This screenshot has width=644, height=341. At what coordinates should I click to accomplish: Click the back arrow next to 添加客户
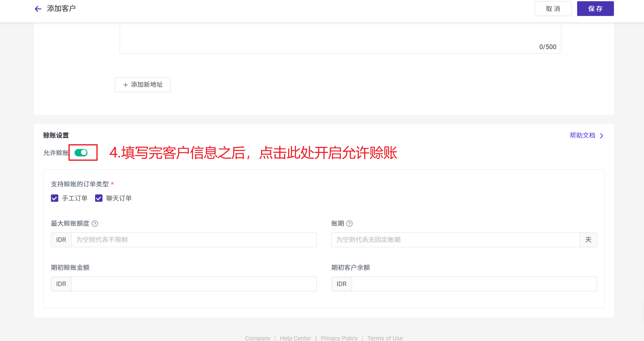pyautogui.click(x=38, y=9)
